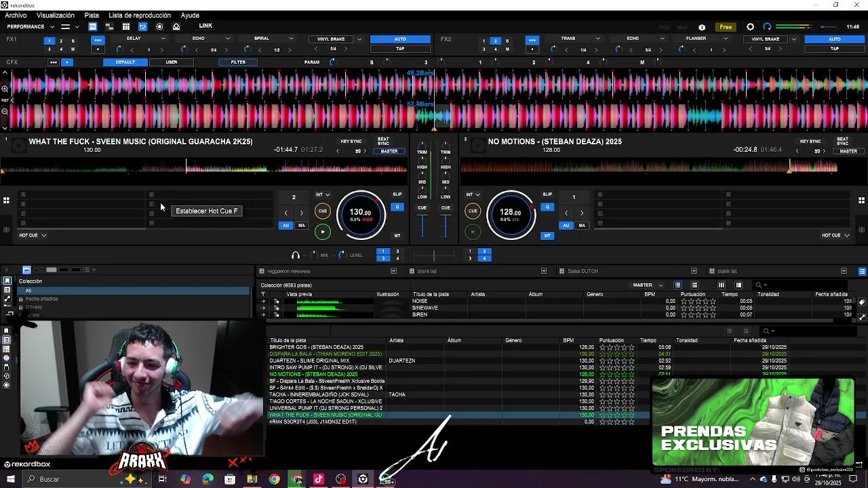This screenshot has width=868, height=488.
Task: Select the CFX USER tab
Action: [172, 62]
